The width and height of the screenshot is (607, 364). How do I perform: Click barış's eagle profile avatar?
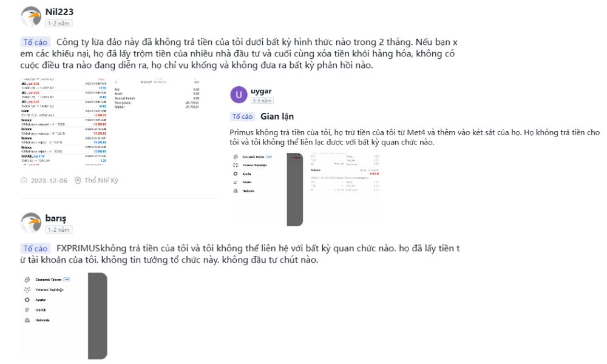click(31, 223)
